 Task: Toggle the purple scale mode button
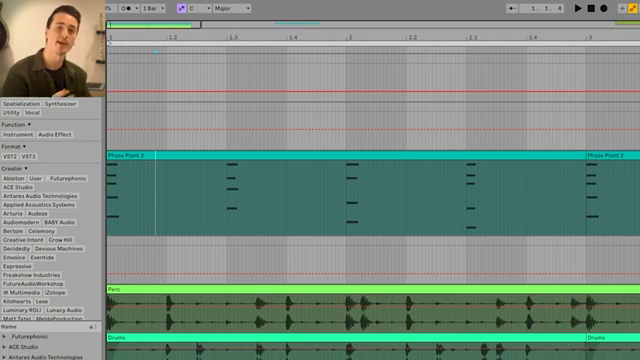(x=182, y=8)
